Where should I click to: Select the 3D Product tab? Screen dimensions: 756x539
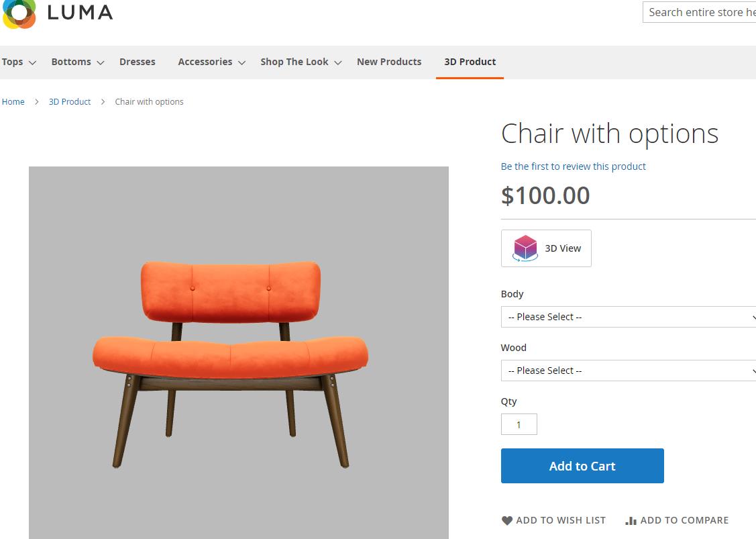[x=470, y=62]
